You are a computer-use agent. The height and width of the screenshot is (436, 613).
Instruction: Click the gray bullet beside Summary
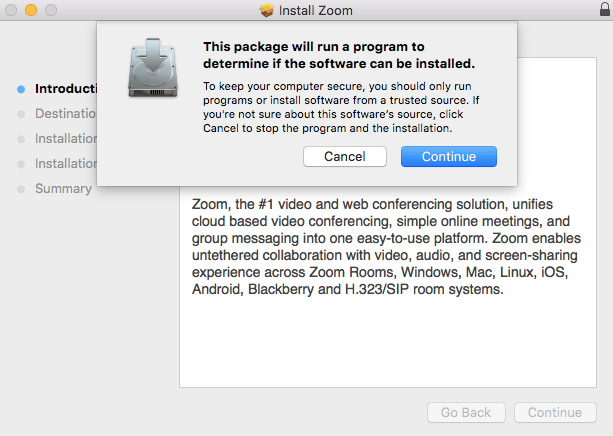[21, 189]
